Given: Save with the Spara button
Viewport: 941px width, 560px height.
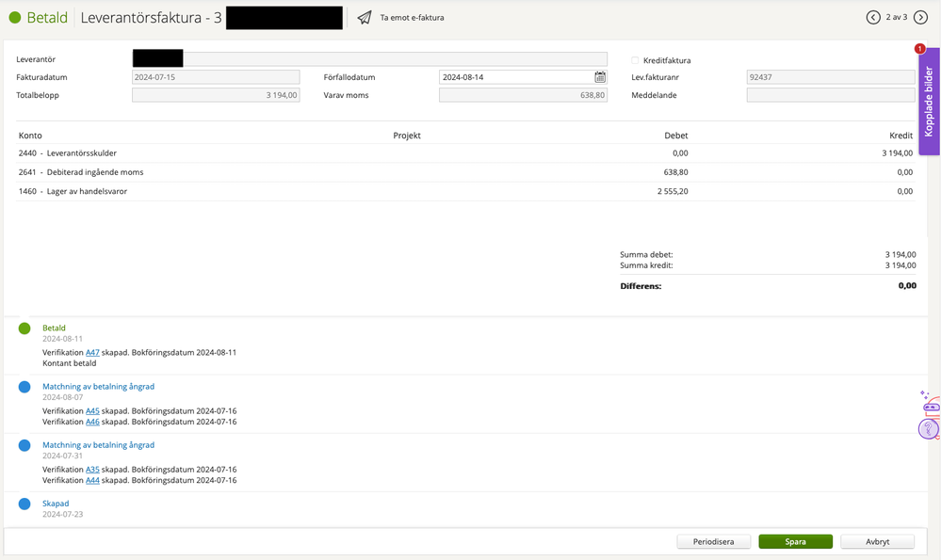Looking at the screenshot, I should pyautogui.click(x=795, y=541).
